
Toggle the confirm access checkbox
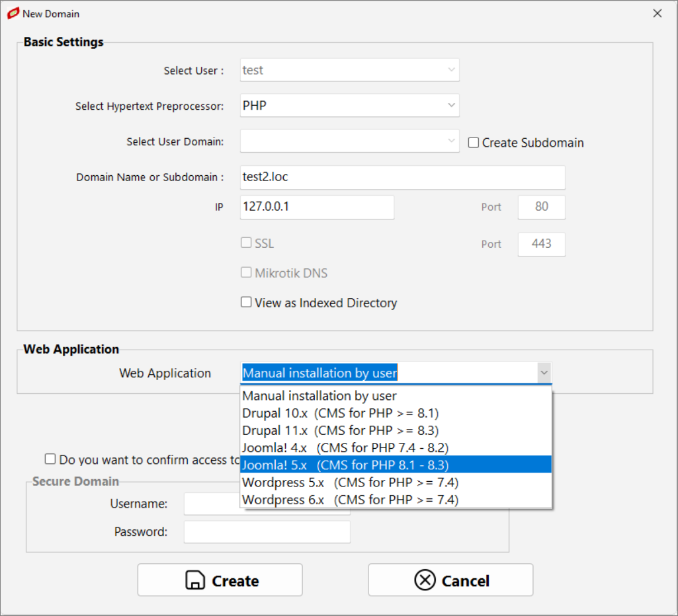(x=50, y=459)
